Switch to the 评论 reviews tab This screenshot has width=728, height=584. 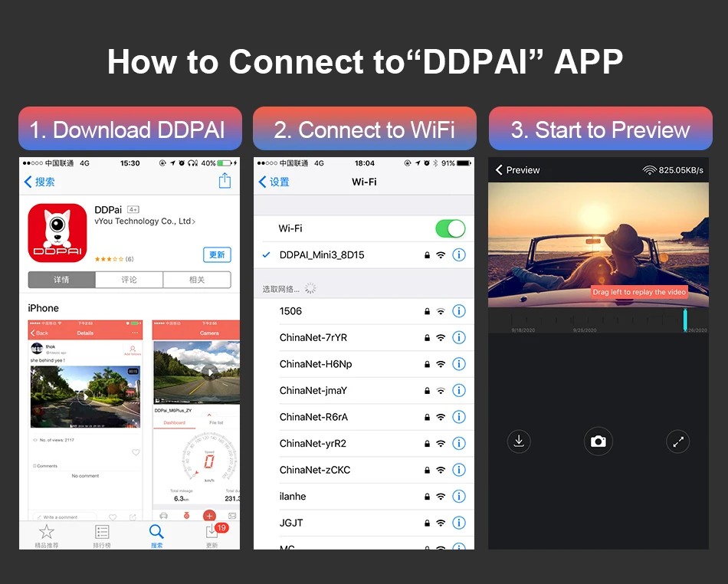click(129, 280)
